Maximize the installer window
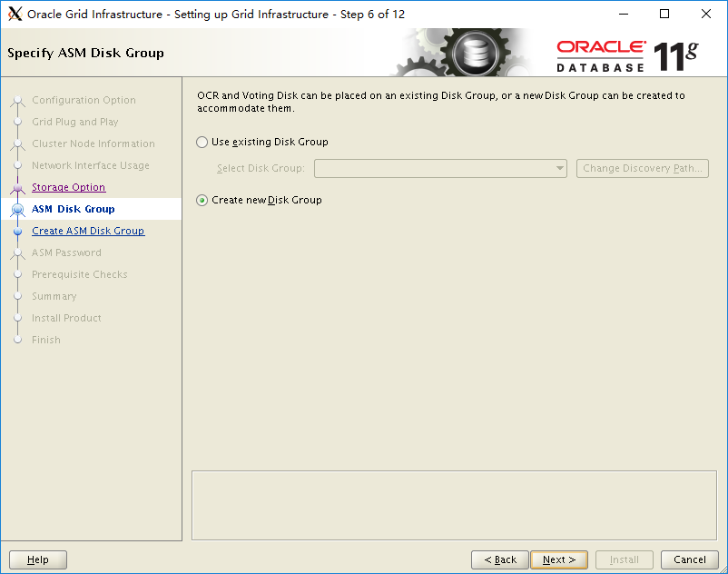This screenshot has height=574, width=728. tap(664, 14)
